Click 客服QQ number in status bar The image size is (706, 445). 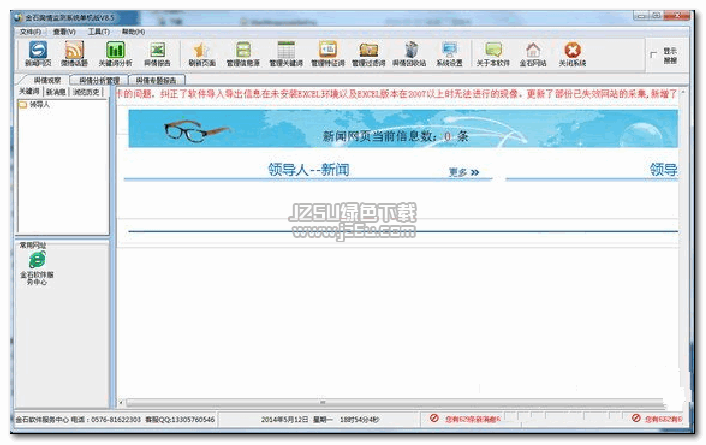pyautogui.click(x=180, y=419)
